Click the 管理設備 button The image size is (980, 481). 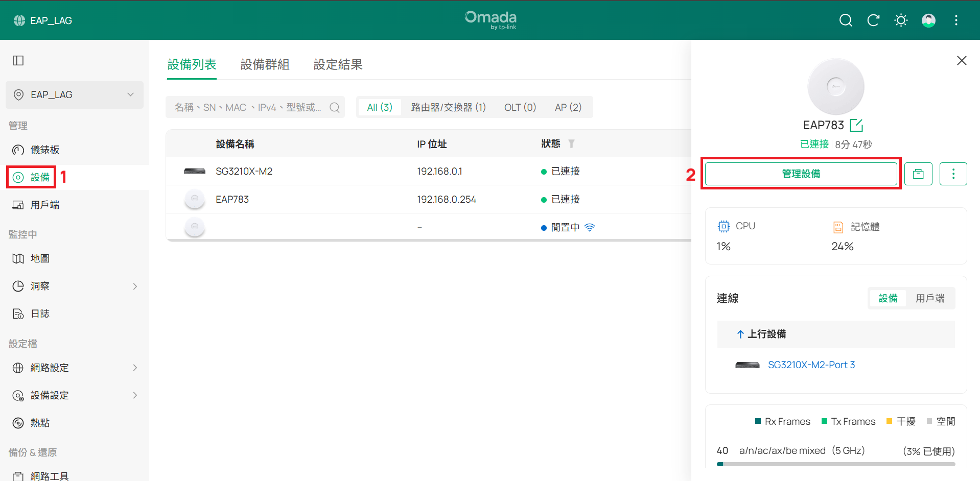tap(801, 174)
